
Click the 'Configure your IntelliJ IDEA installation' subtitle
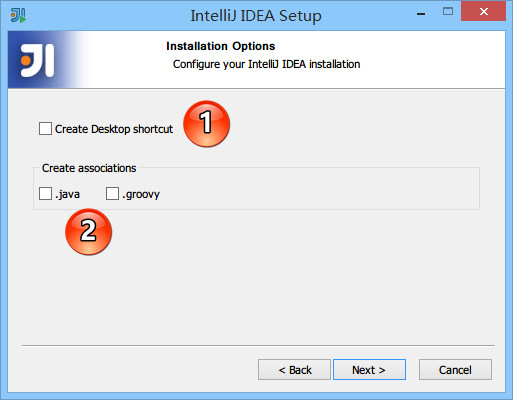(266, 64)
